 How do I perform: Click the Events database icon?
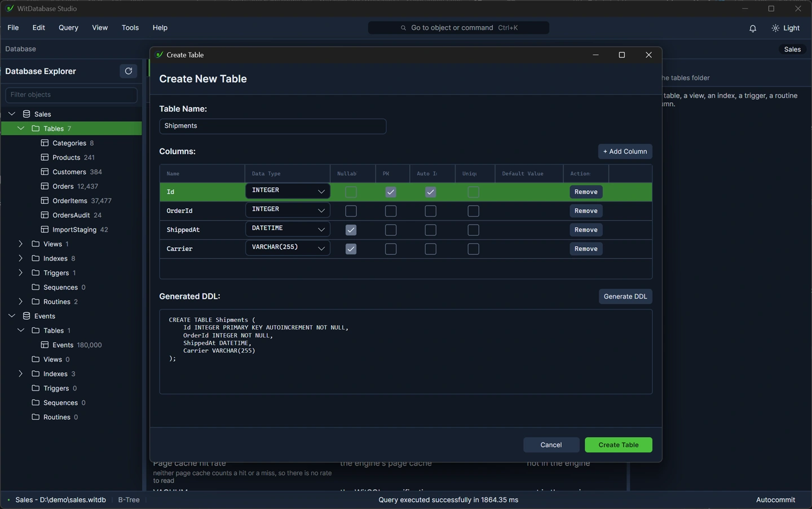[x=27, y=316]
